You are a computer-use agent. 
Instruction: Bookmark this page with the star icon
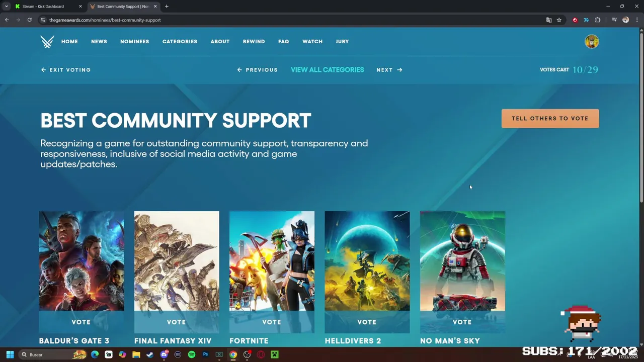(559, 20)
